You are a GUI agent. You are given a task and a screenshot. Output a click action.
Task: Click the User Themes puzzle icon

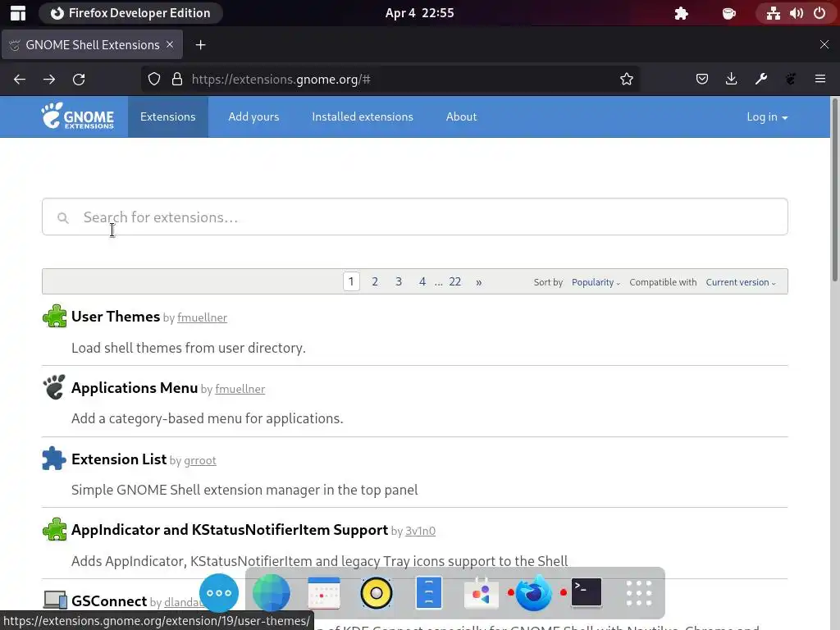54,316
